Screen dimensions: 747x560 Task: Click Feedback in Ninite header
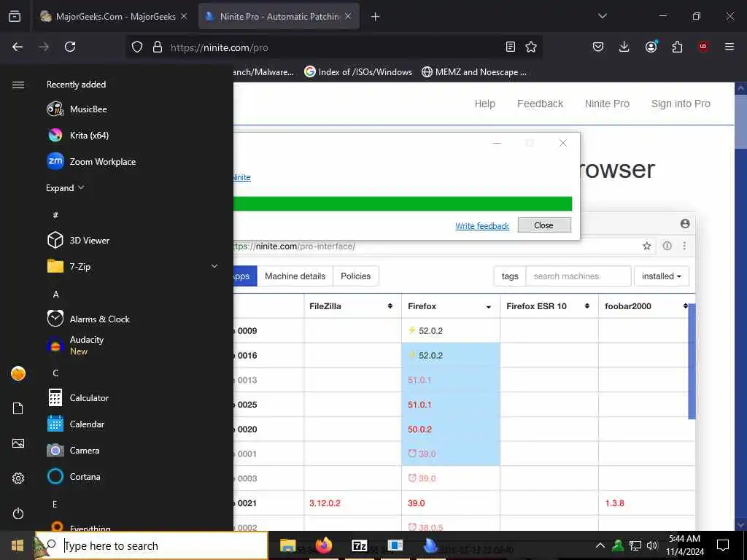click(541, 104)
